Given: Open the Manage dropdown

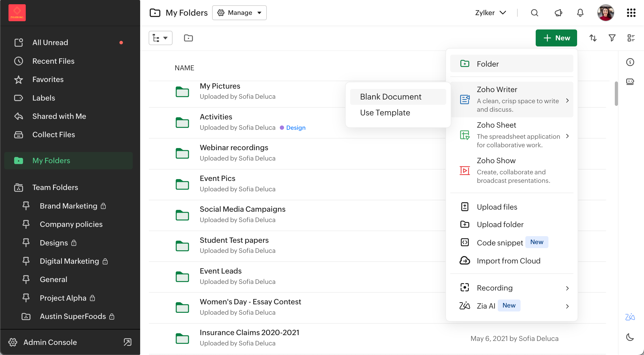Looking at the screenshot, I should coord(239,13).
